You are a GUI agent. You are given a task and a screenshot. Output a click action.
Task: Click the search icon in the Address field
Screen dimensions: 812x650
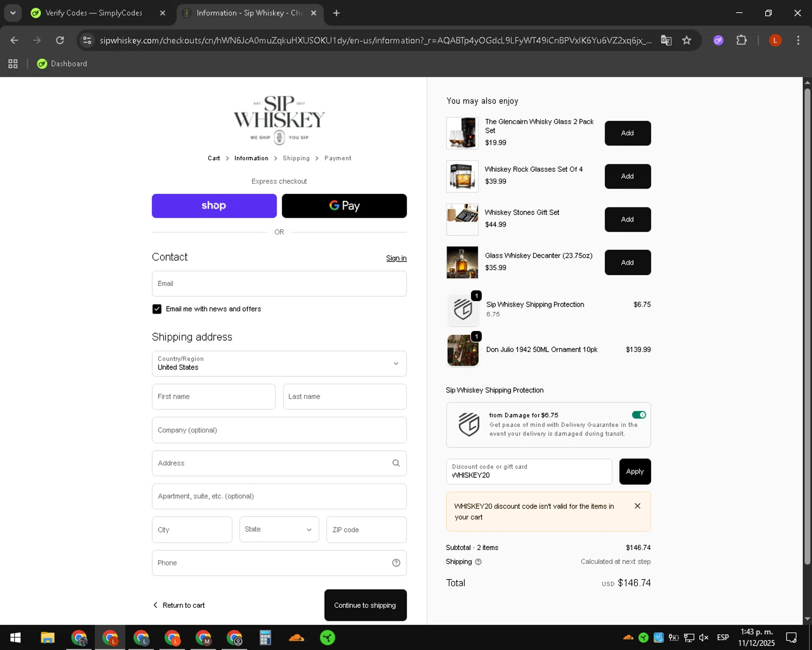396,463
